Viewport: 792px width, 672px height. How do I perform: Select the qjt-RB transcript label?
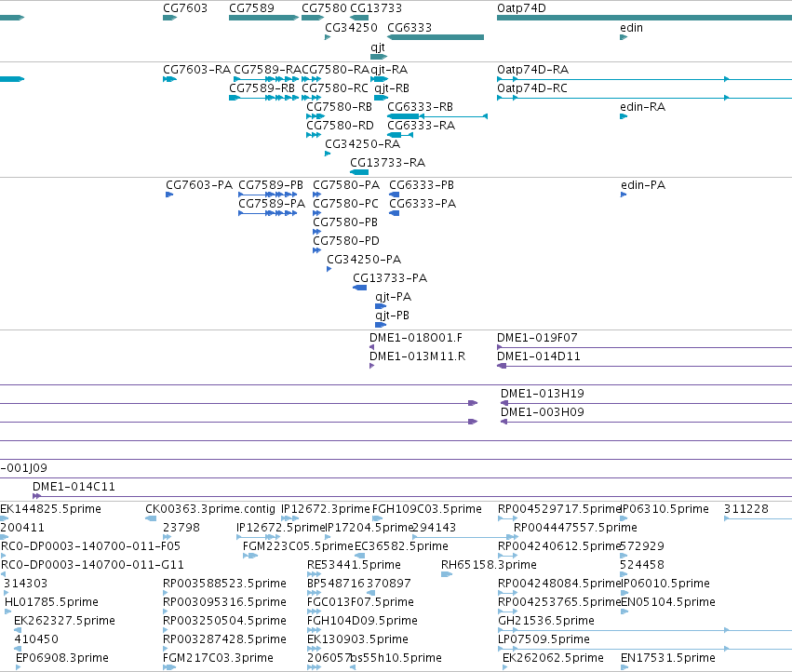pos(392,88)
